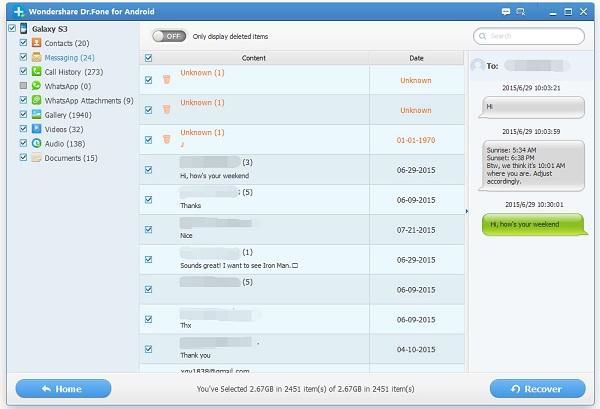The image size is (600, 409).
Task: Click trash icon of second Unknown message
Action: point(166,109)
